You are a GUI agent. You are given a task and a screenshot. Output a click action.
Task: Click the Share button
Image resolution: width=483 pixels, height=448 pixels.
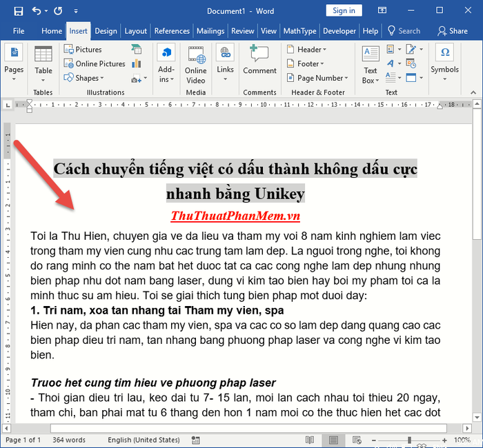(x=453, y=31)
